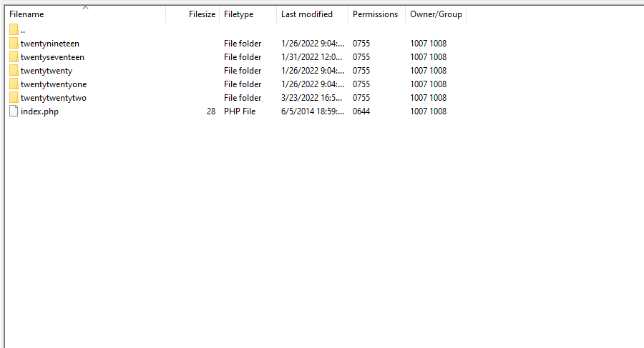Image resolution: width=644 pixels, height=348 pixels.
Task: Sort list by Filename column header
Action: click(x=26, y=14)
